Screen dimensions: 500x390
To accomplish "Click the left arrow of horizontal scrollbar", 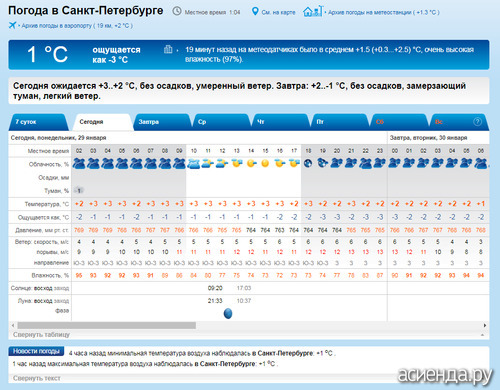I will coord(13,325).
